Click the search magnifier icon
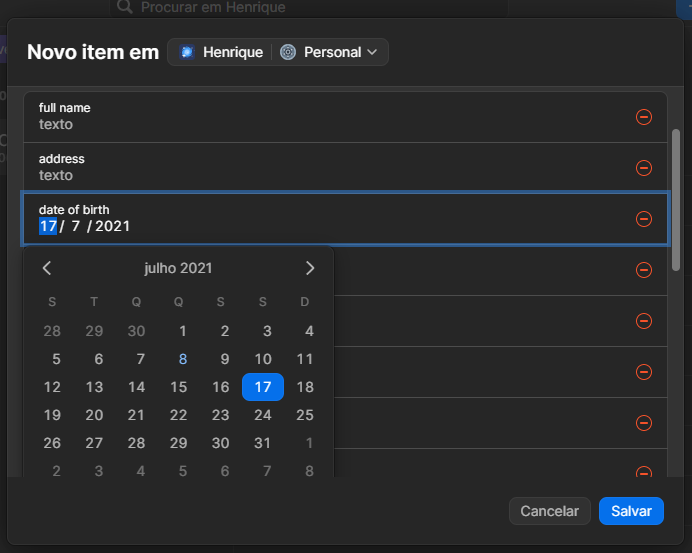The height and width of the screenshot is (553, 692). [x=125, y=7]
